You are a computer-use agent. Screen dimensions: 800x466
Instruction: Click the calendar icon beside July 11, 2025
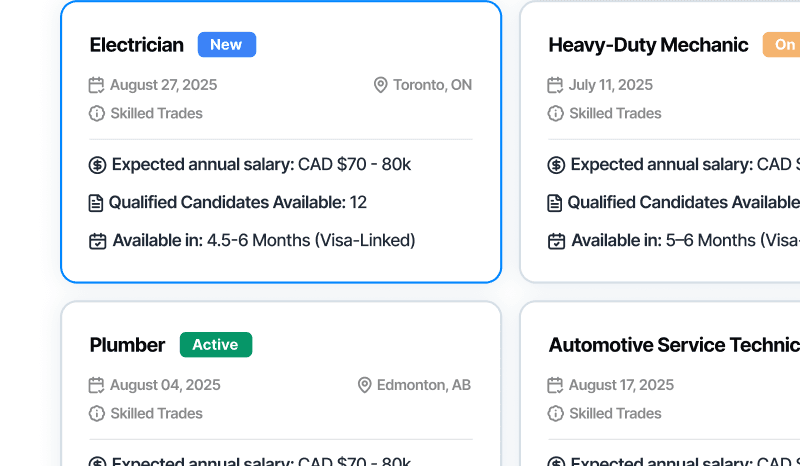click(555, 85)
